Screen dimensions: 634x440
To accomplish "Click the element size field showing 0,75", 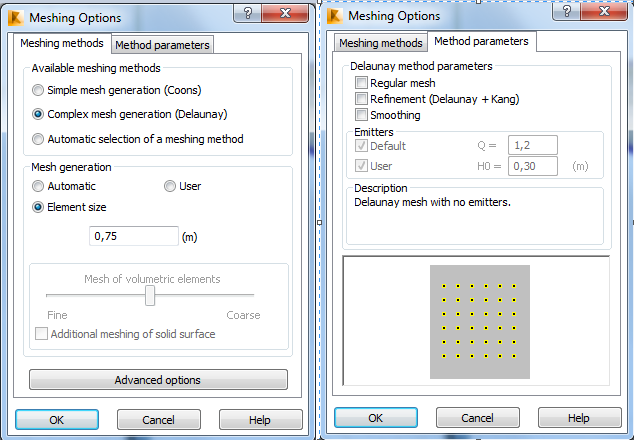I will tap(134, 236).
